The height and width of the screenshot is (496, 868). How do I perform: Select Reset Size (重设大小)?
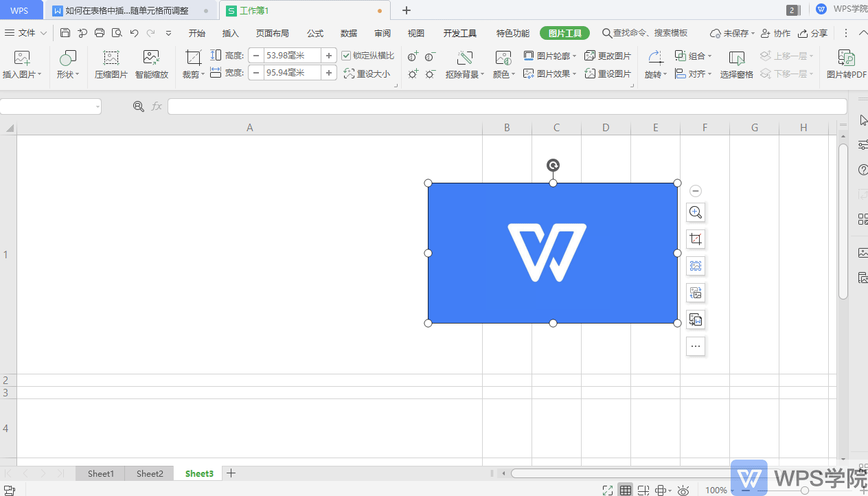[x=367, y=74]
